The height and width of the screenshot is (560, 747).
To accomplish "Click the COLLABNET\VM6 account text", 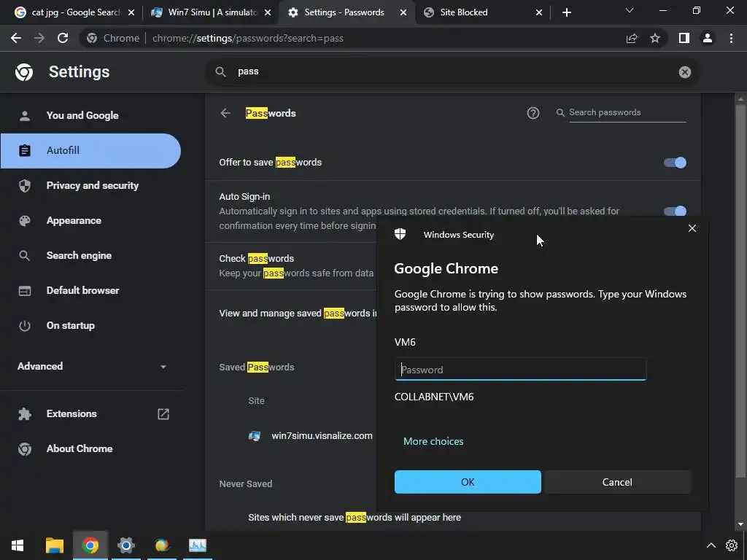I will pyautogui.click(x=434, y=397).
